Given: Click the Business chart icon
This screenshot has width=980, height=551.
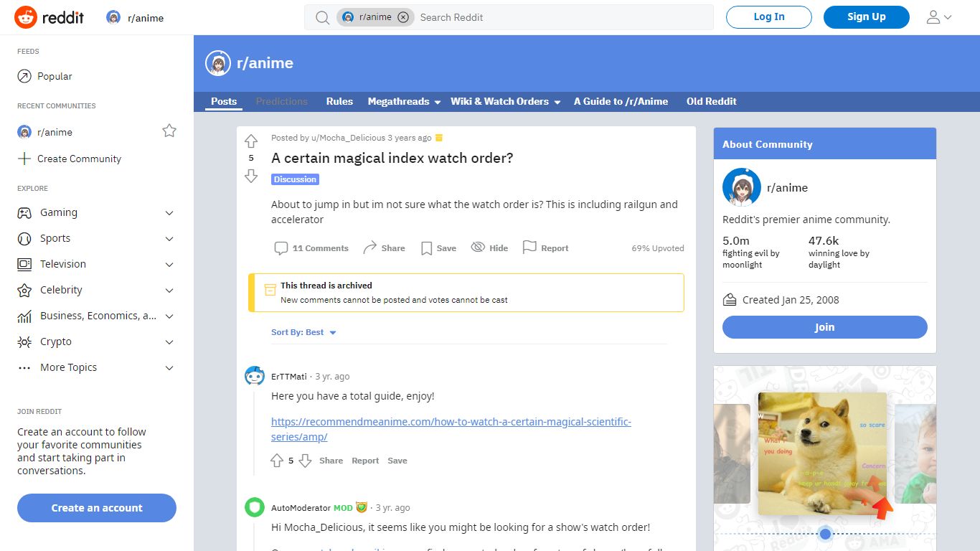Looking at the screenshot, I should (24, 316).
